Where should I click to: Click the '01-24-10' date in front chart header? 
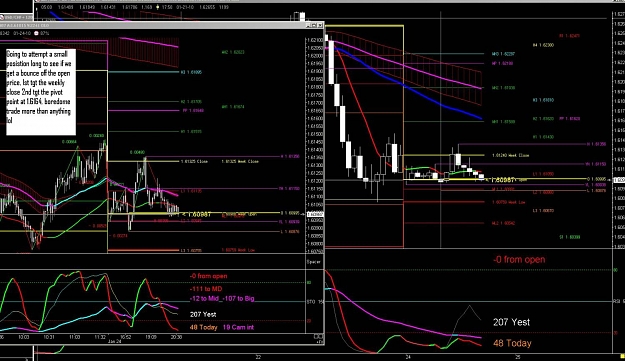(22, 33)
